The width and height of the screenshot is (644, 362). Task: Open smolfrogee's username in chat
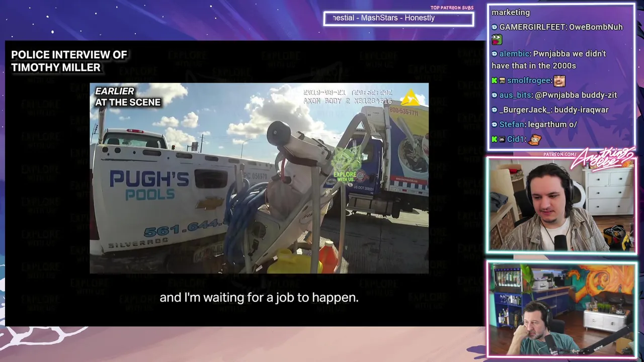(529, 80)
